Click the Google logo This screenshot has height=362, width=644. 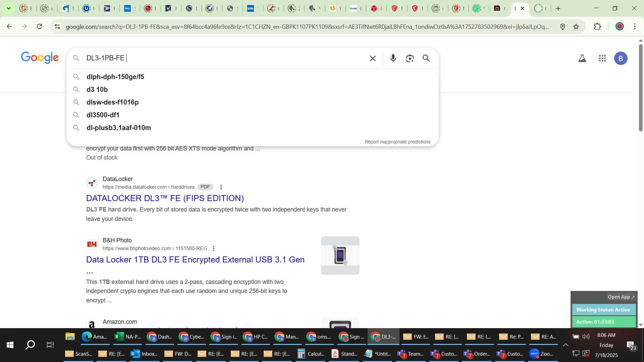click(x=40, y=58)
